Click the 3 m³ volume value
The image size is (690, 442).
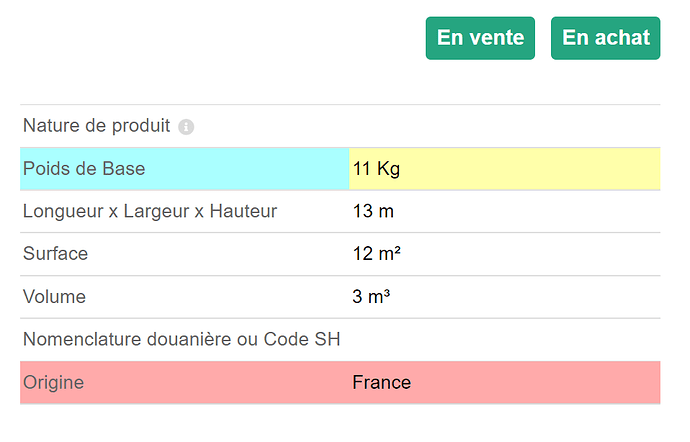(x=371, y=297)
